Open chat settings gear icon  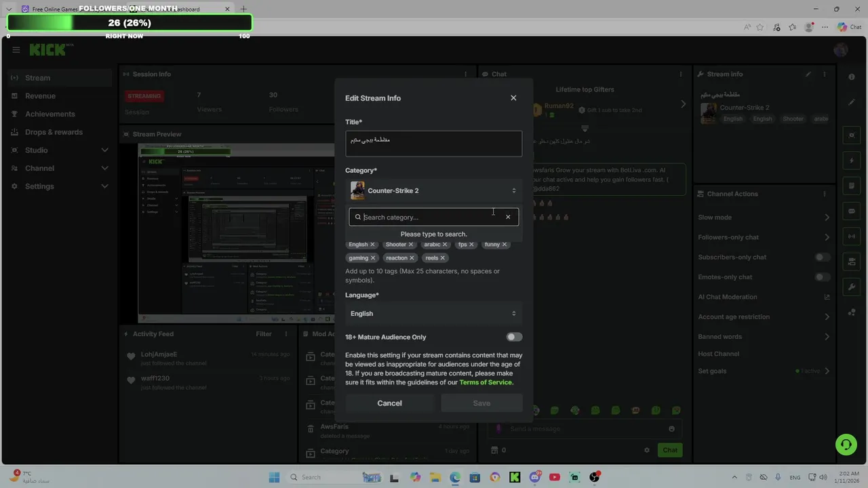[x=647, y=450]
